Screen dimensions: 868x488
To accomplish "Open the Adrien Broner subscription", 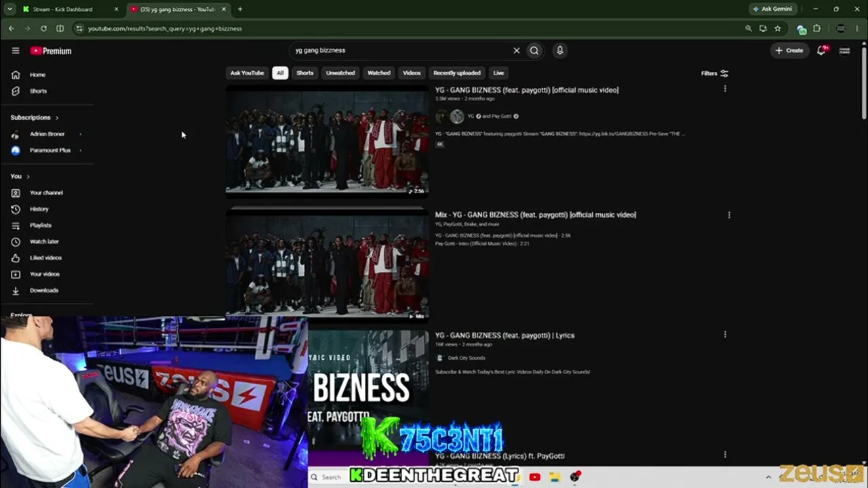I will (47, 134).
